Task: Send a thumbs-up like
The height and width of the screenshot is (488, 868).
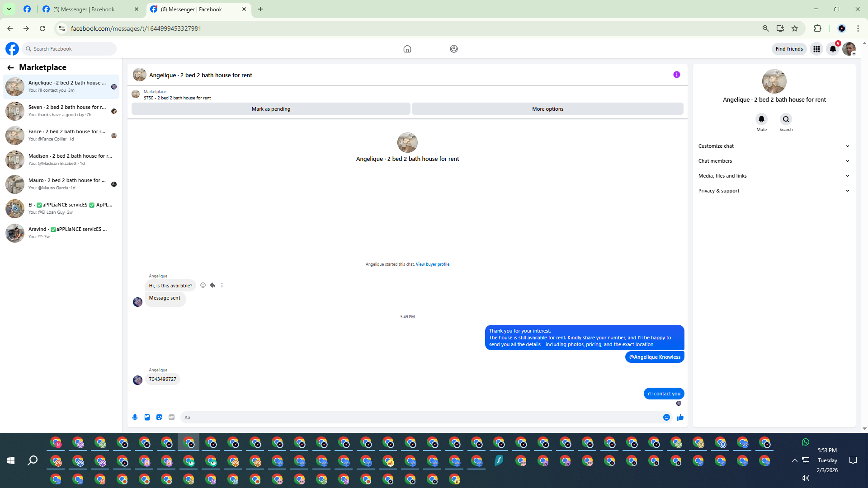Action: point(680,418)
